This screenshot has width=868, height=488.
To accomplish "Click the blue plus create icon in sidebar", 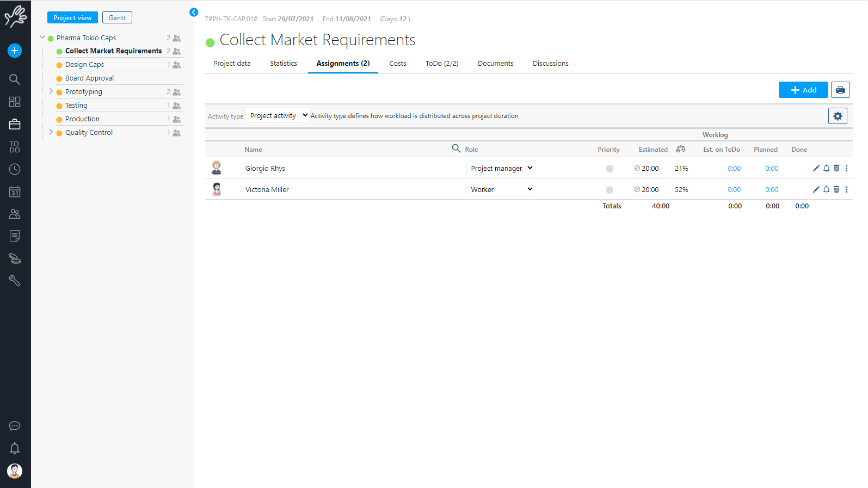I will (x=15, y=51).
